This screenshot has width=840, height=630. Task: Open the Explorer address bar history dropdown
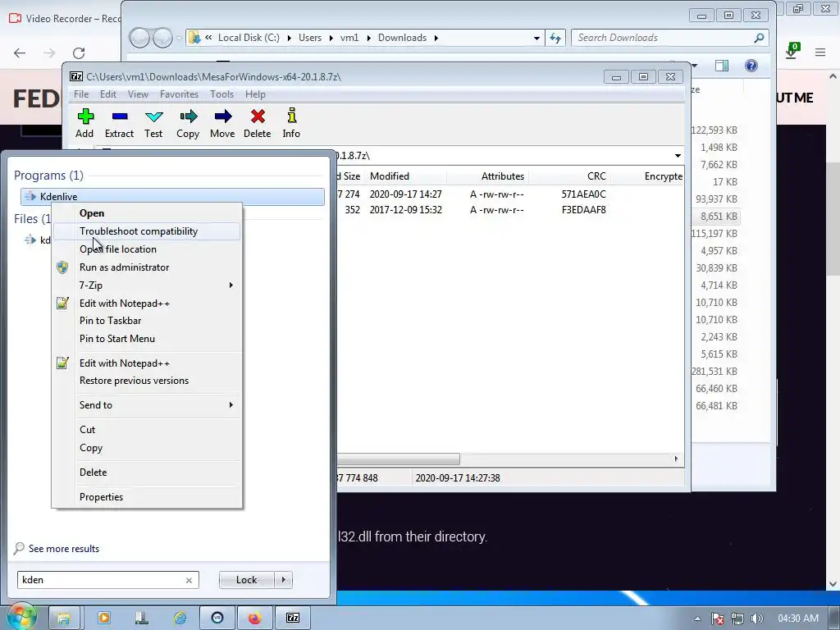(x=536, y=38)
